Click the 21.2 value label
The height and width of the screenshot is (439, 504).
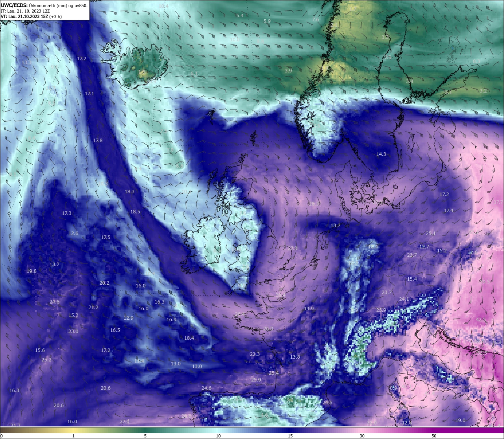93,307
